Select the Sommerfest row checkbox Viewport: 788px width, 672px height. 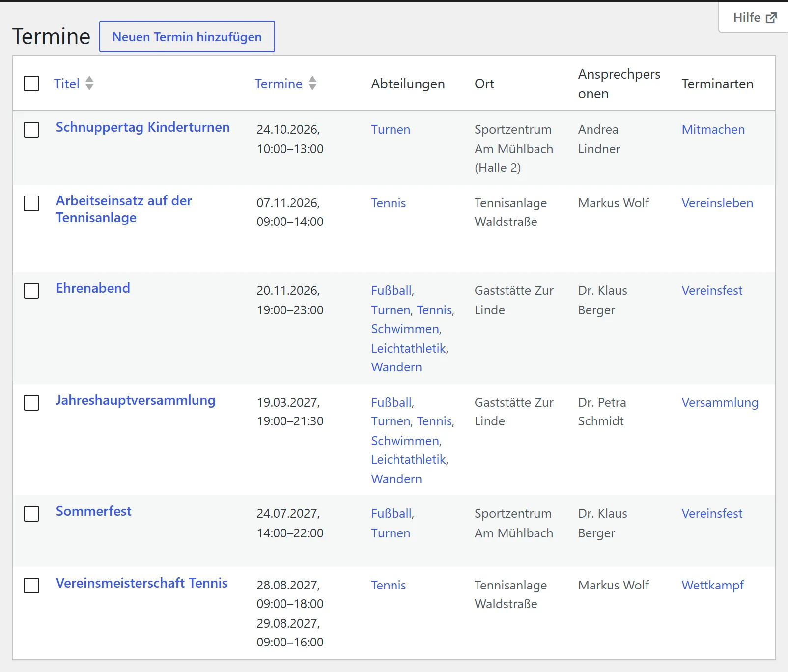[x=31, y=514]
